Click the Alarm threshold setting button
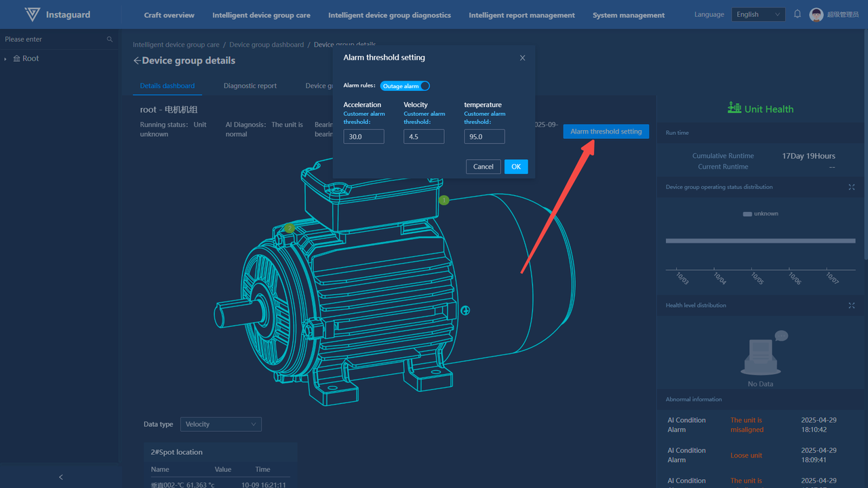868x488 pixels. click(606, 131)
